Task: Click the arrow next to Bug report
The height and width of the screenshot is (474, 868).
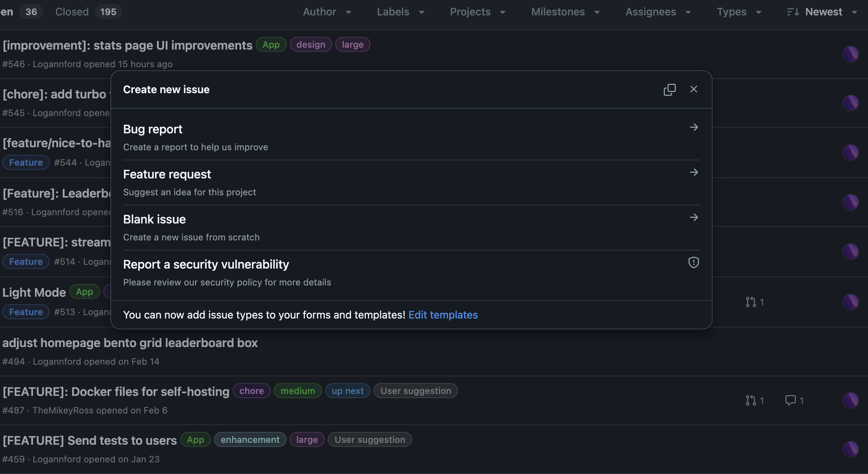Action: tap(693, 127)
